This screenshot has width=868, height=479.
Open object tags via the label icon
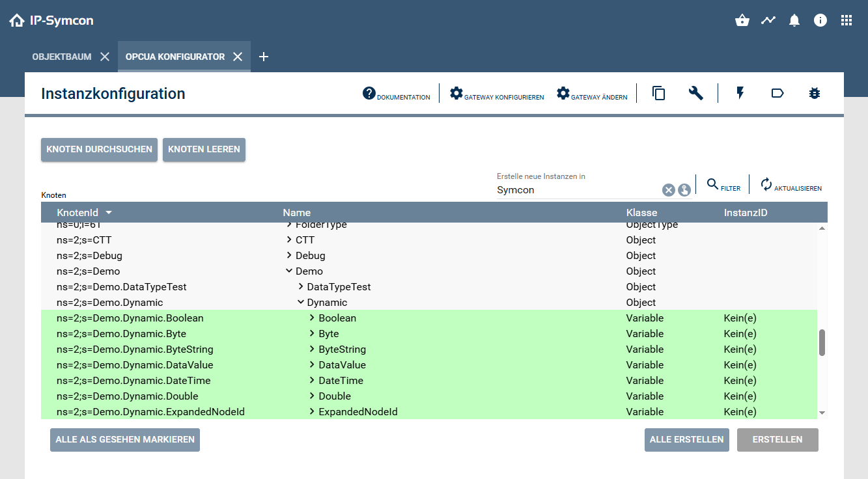[x=777, y=93]
